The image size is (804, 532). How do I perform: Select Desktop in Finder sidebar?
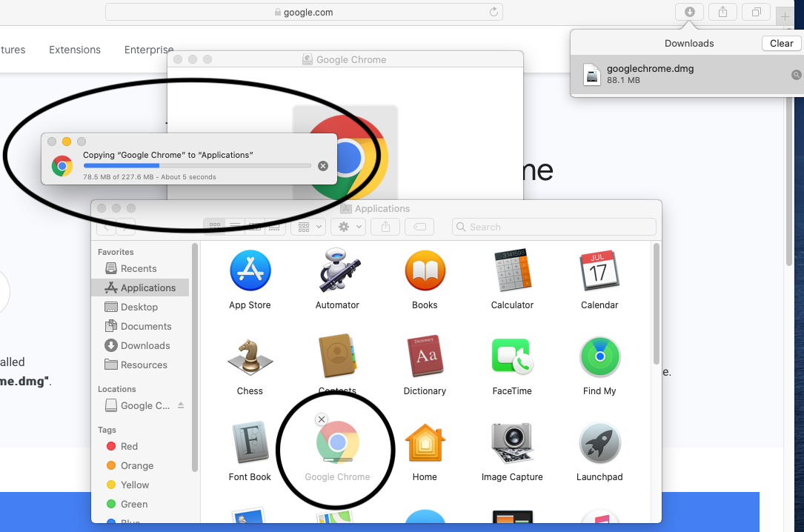pyautogui.click(x=140, y=307)
